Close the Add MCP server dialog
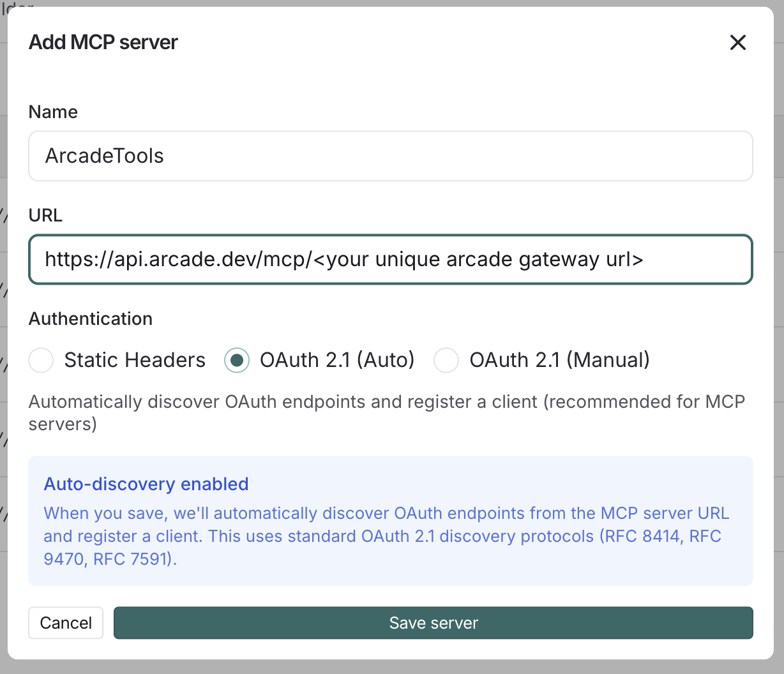Viewport: 784px width, 674px height. [x=738, y=42]
